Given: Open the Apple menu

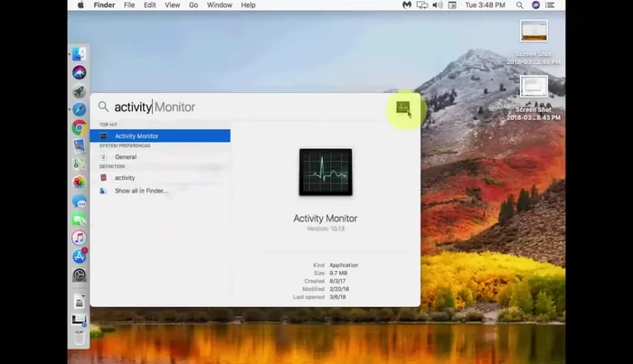Looking at the screenshot, I should pos(80,5).
